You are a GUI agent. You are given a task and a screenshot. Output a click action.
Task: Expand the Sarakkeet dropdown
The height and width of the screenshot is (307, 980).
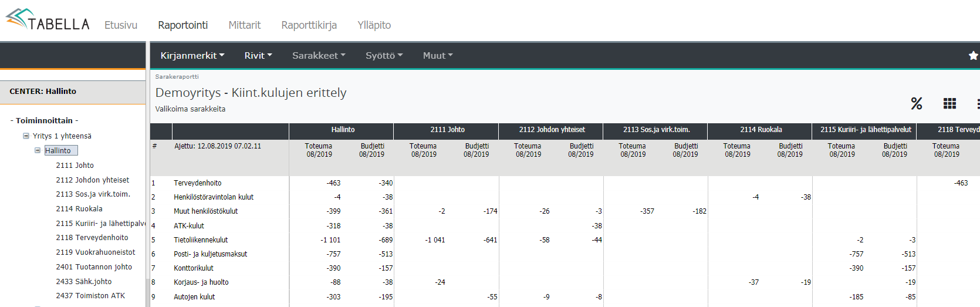[319, 55]
